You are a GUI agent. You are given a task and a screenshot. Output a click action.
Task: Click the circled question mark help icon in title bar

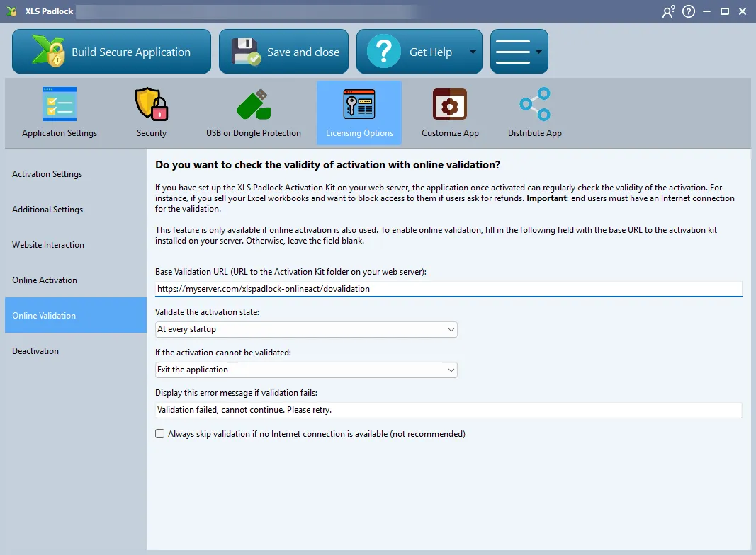tap(689, 11)
